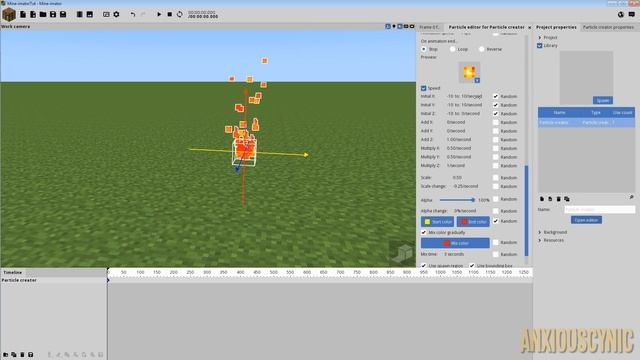Click the fourth work camera view icon
This screenshot has height=360, width=640.
pos(406,27)
